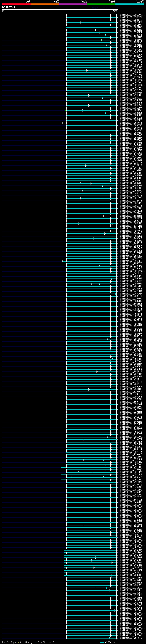Click the UniRef100_B7FLM4 hit label
Screen dimensions: 146x644
pos(131,357)
